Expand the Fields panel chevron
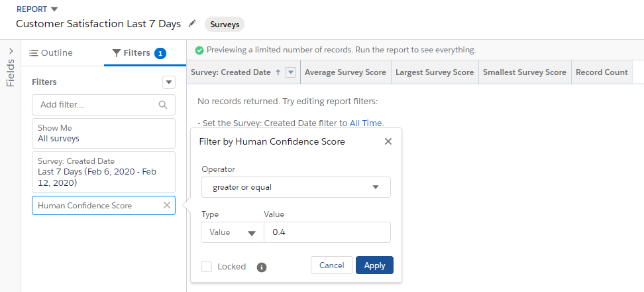The image size is (644, 292). pos(11,51)
